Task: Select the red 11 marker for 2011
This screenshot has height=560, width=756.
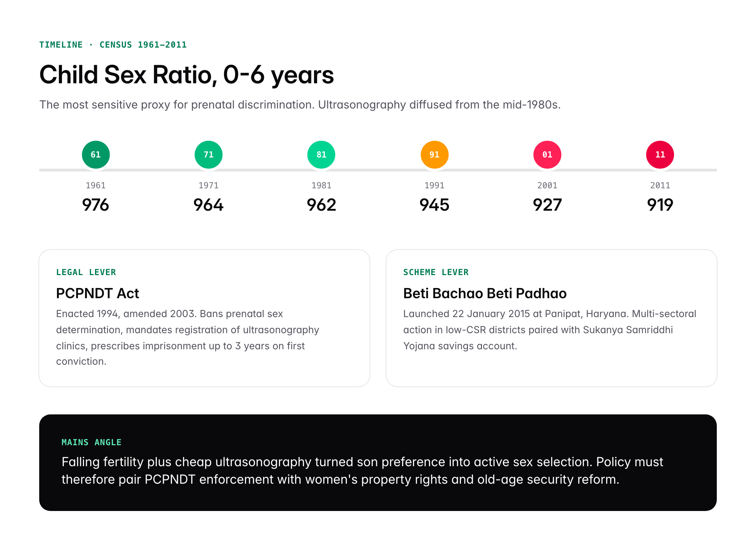Action: point(660,154)
